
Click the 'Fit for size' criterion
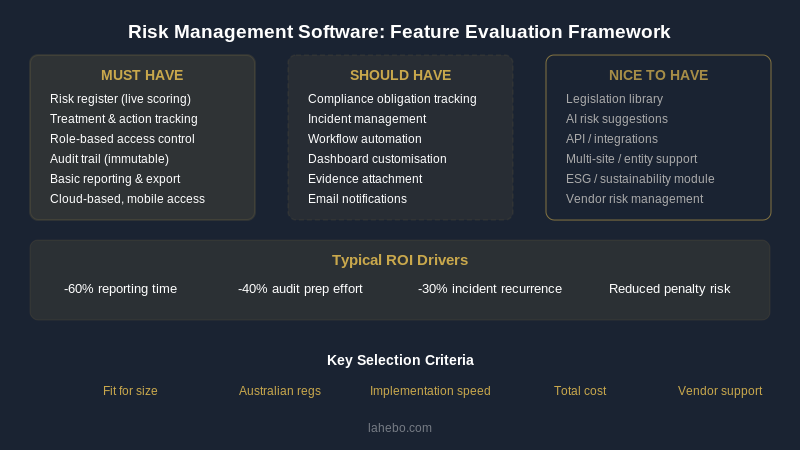(x=130, y=391)
